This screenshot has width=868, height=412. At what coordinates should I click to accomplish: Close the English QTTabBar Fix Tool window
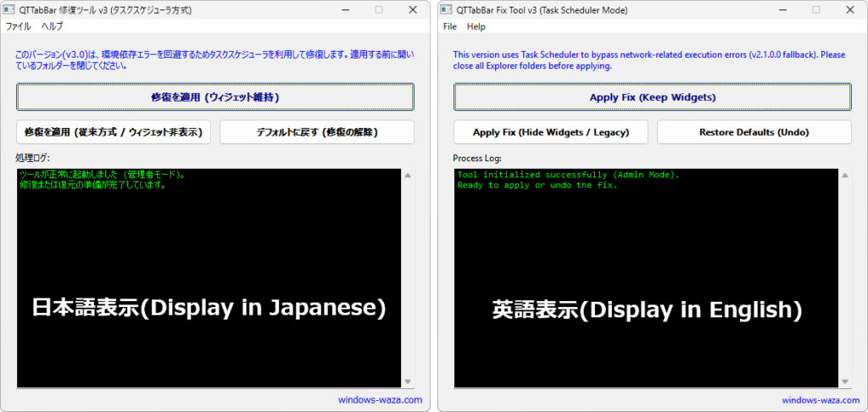point(849,9)
